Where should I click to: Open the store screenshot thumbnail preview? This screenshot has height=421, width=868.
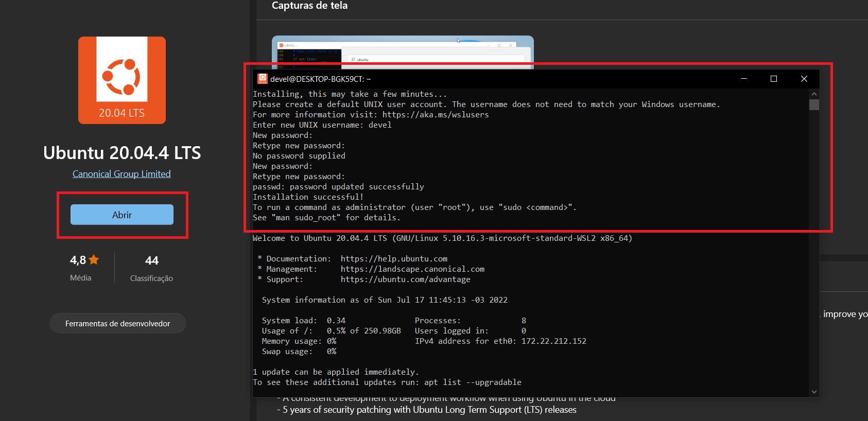coord(402,50)
